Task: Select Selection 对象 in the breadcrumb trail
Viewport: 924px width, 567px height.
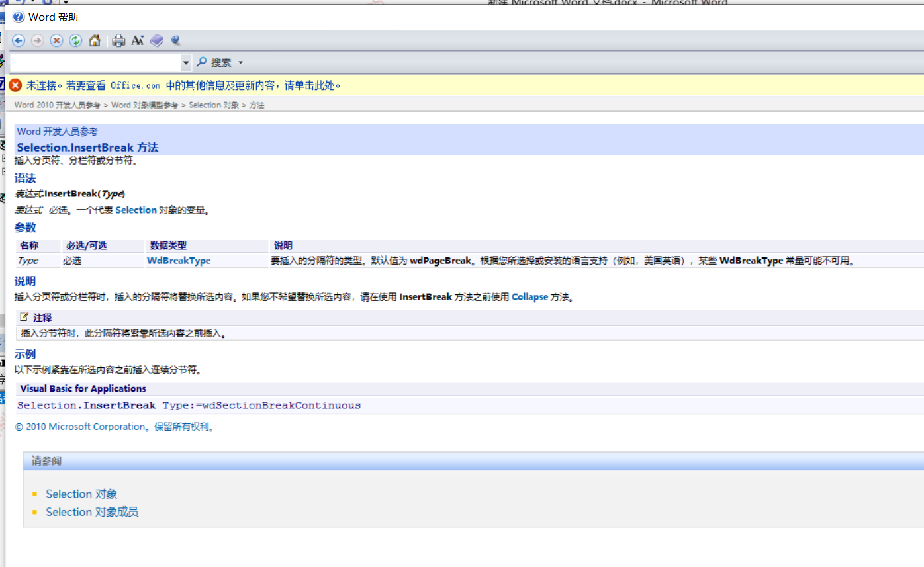Action: (212, 105)
